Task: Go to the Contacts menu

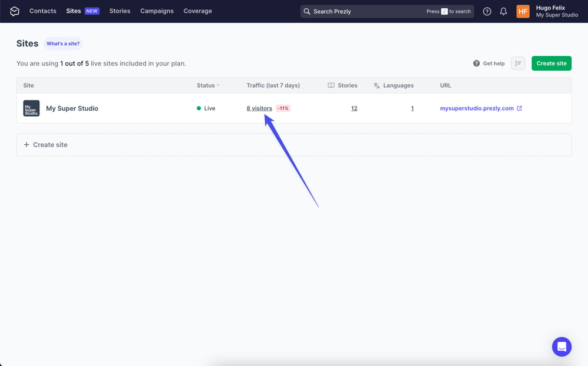Action: pyautogui.click(x=43, y=11)
